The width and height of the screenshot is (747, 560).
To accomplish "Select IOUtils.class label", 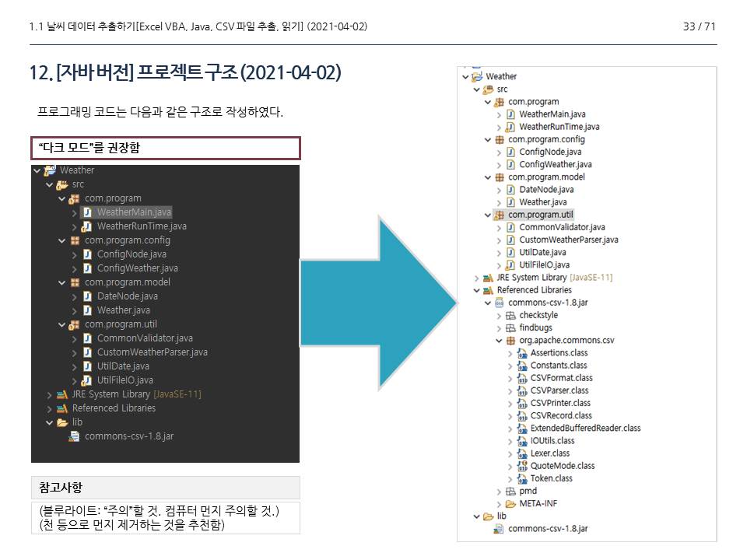I will [552, 441].
